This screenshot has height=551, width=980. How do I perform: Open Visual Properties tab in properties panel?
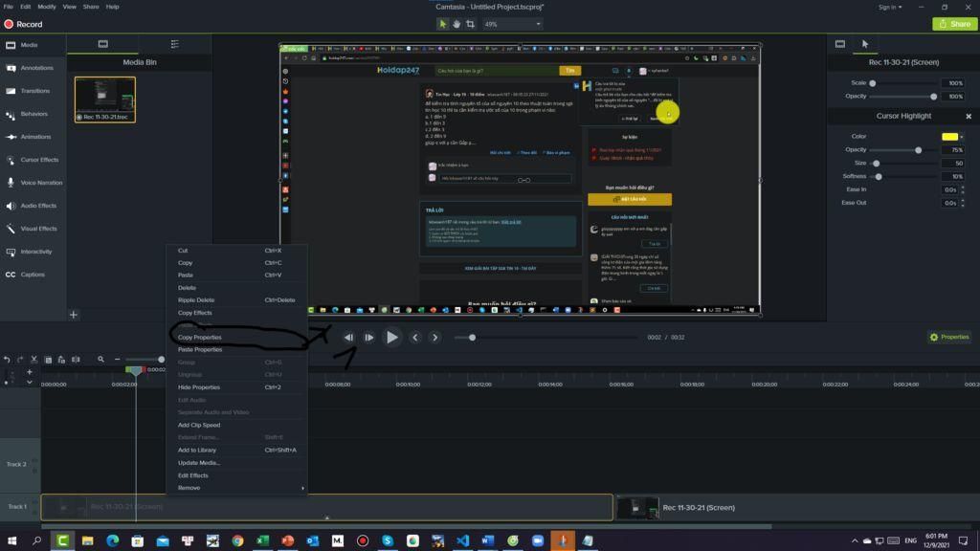point(840,44)
